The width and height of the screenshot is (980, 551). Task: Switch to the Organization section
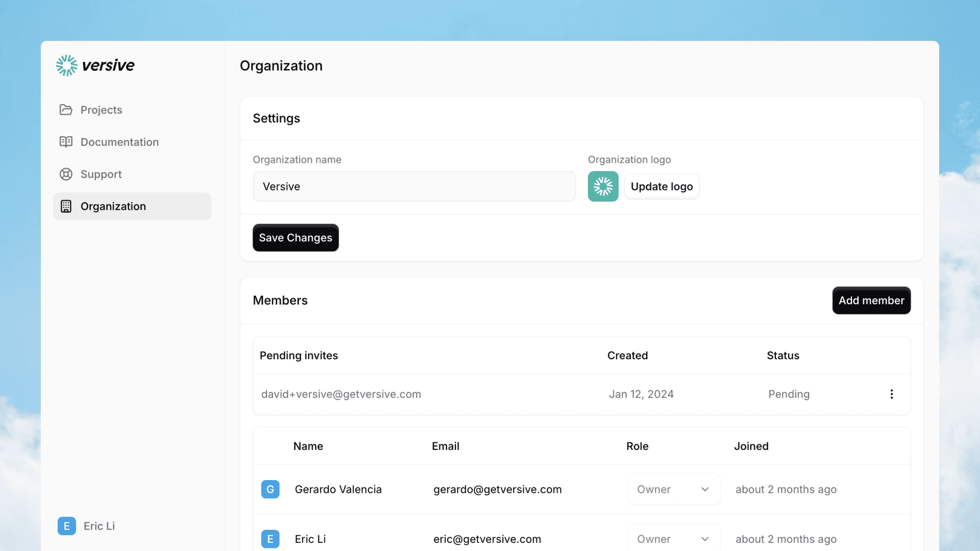(113, 206)
